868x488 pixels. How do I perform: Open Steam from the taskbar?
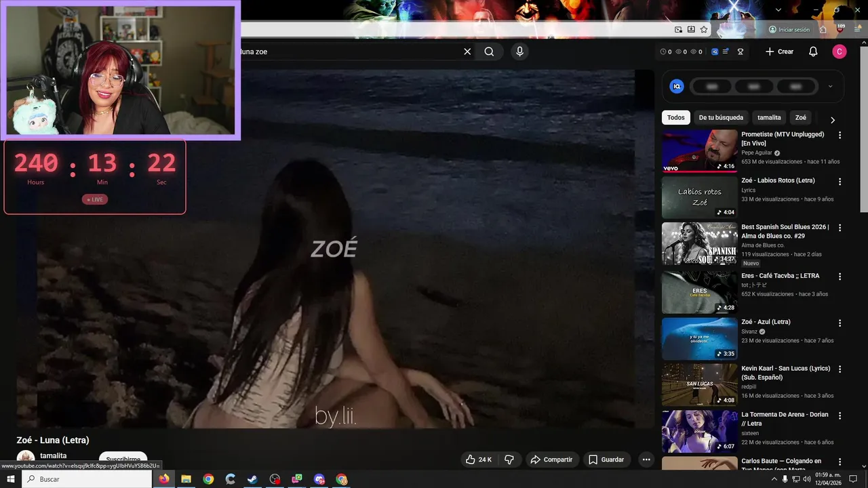coord(252,479)
